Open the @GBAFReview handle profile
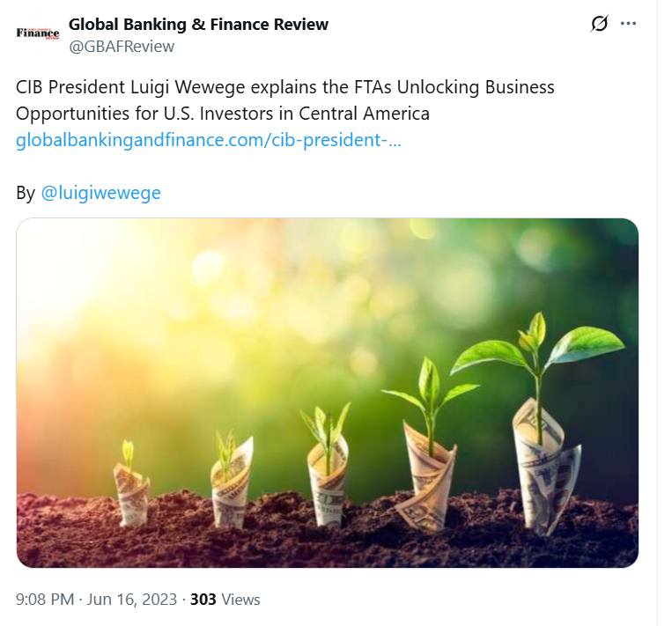The height and width of the screenshot is (626, 672). point(122,46)
